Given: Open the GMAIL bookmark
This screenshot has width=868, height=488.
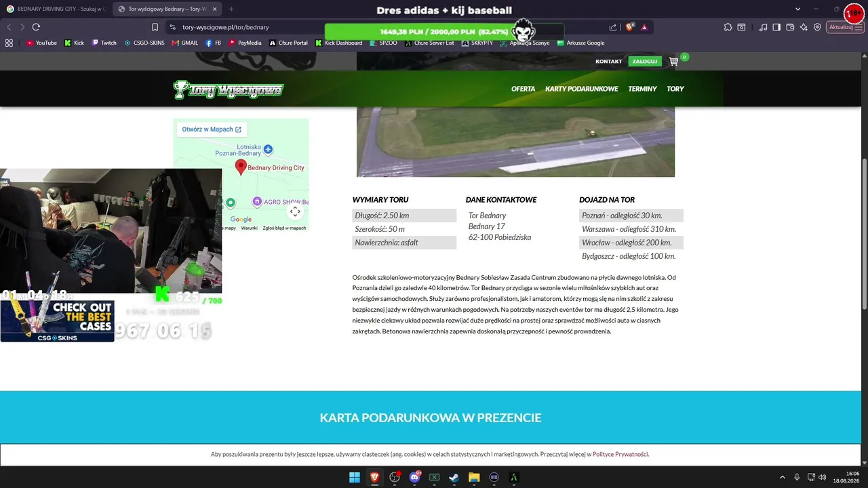Looking at the screenshot, I should (x=185, y=43).
